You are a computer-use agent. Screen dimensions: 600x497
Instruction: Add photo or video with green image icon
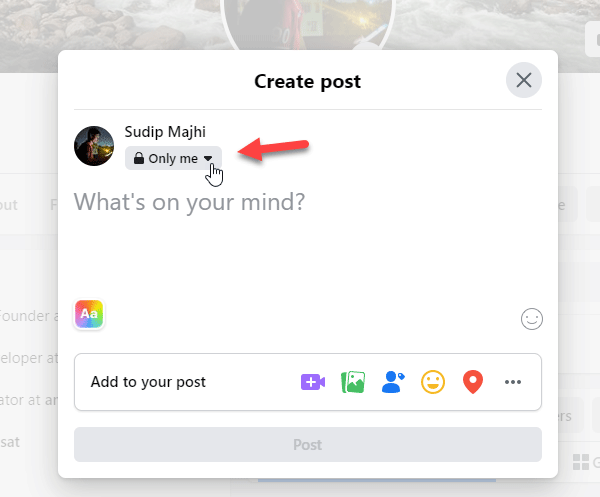point(353,382)
